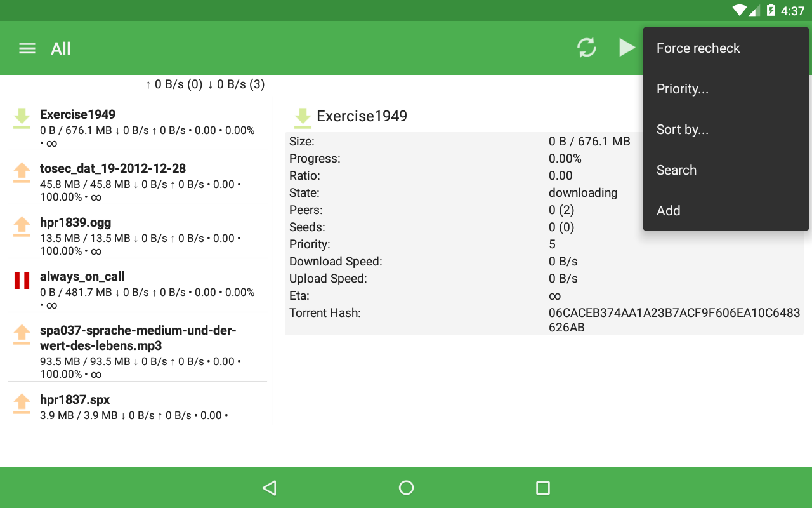The width and height of the screenshot is (812, 508).
Task: Tap the All title in the toolbar
Action: point(61,49)
